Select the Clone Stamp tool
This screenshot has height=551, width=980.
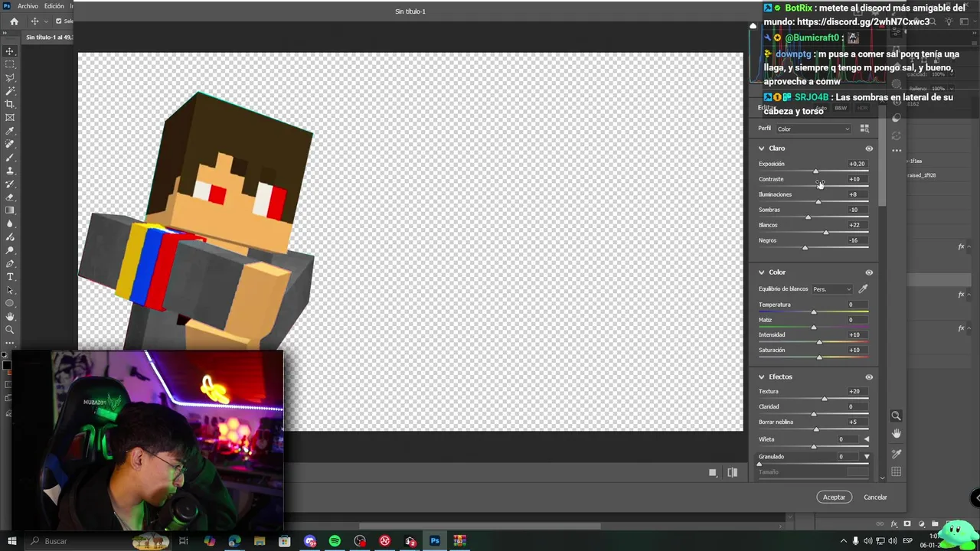tap(10, 171)
